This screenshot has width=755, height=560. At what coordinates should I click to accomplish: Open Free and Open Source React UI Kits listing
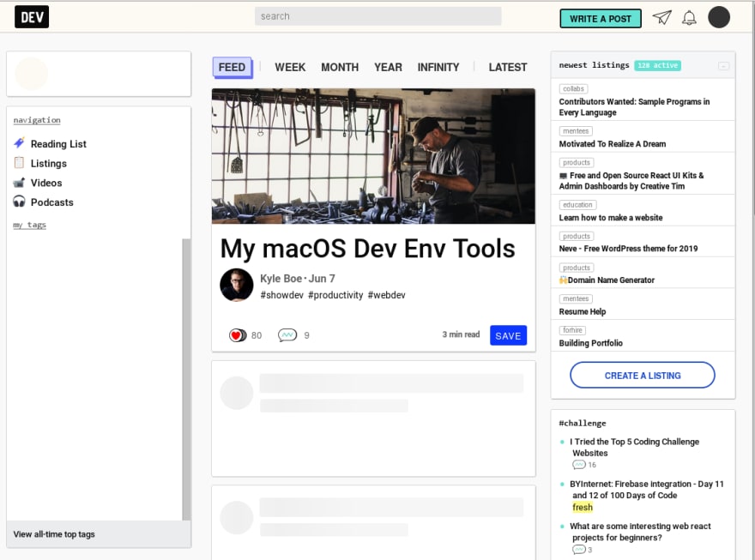click(631, 181)
